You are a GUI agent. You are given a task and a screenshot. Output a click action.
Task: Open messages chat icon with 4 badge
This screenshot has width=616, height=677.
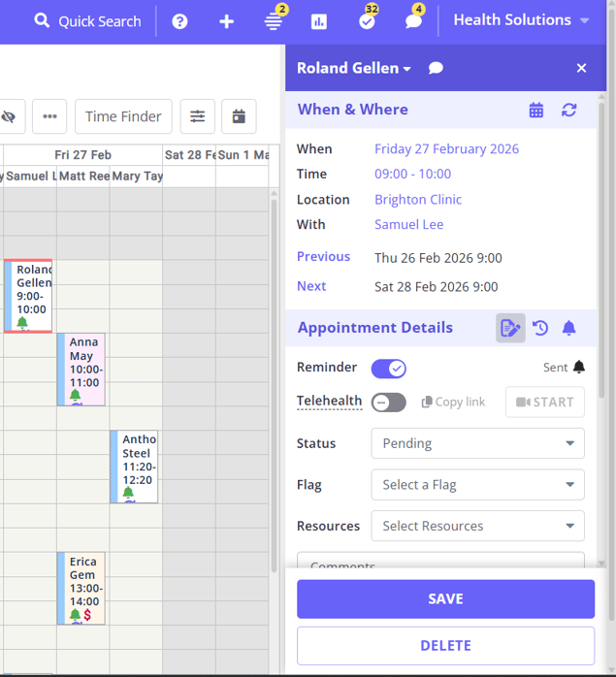(x=413, y=21)
